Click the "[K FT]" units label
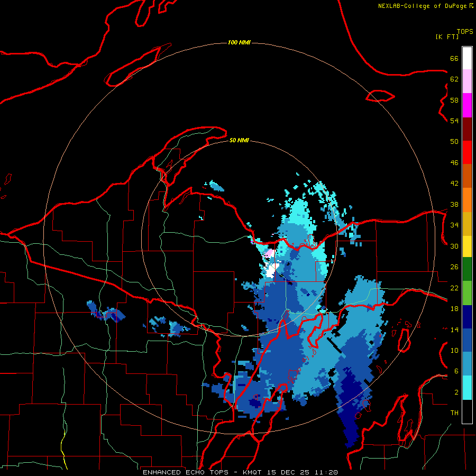Viewport: 476px width, 476px height. [447, 36]
